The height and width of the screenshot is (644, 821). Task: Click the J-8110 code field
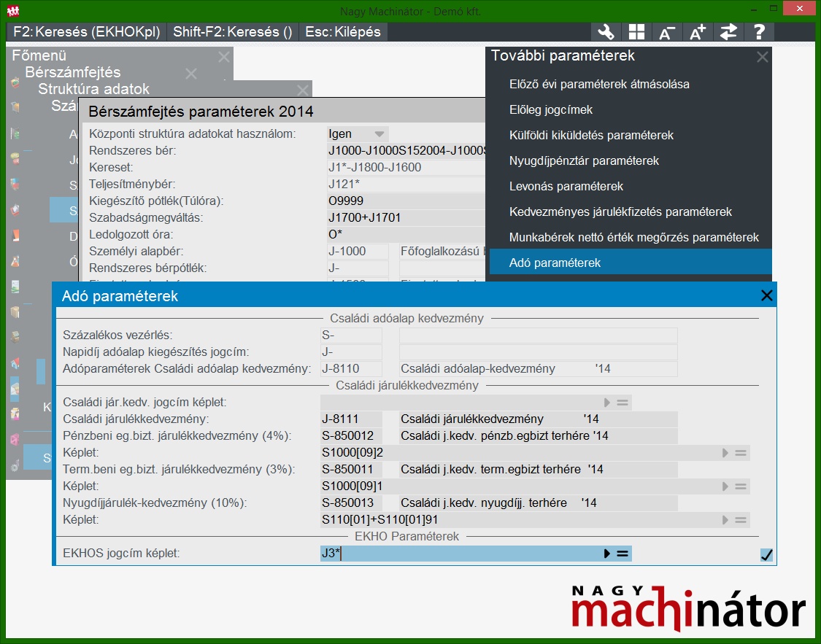pos(351,369)
